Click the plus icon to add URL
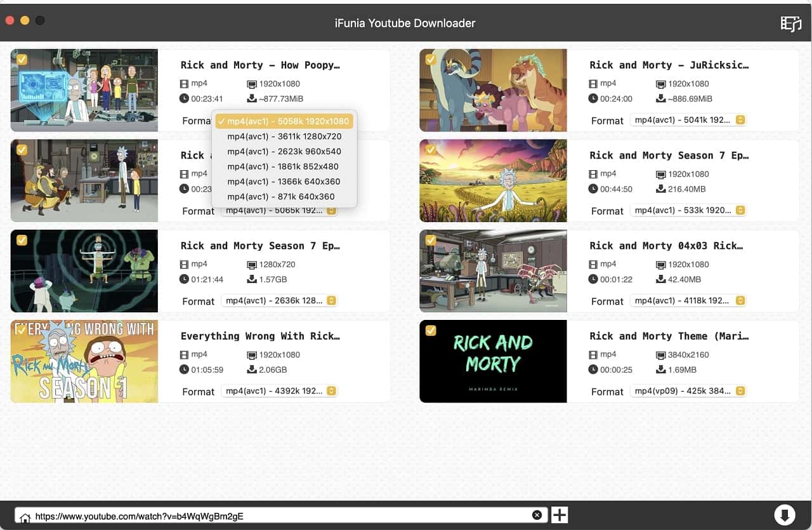 point(559,515)
